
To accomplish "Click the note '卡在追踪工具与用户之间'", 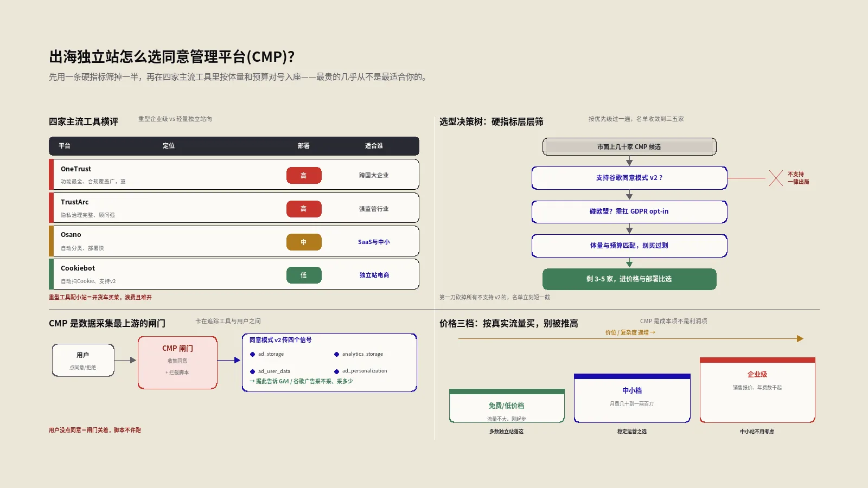I will (228, 321).
